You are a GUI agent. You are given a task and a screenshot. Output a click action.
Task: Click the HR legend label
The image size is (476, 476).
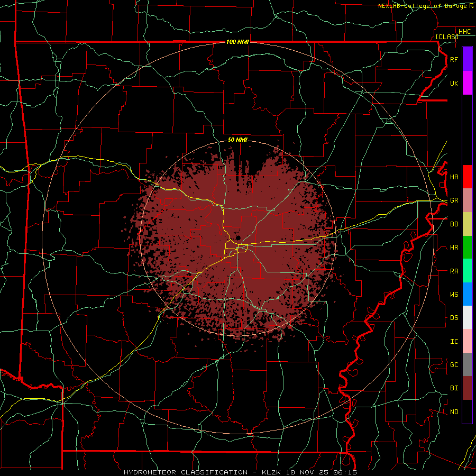454,248
